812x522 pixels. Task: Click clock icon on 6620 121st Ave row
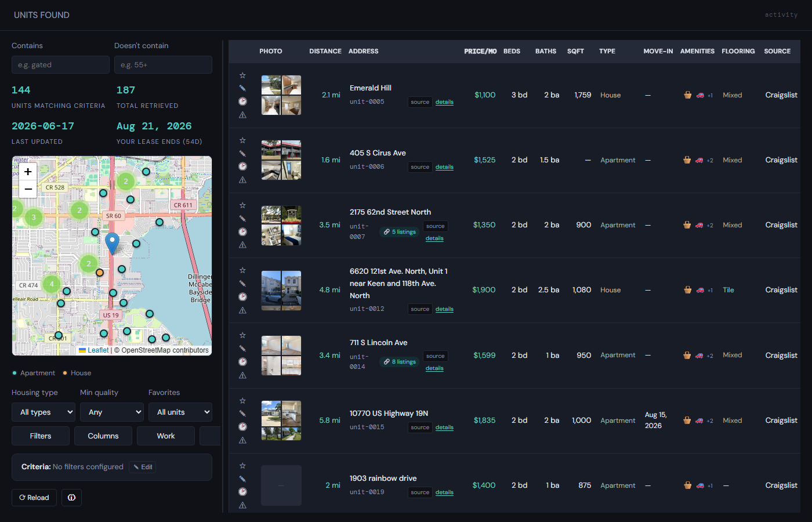[242, 296]
